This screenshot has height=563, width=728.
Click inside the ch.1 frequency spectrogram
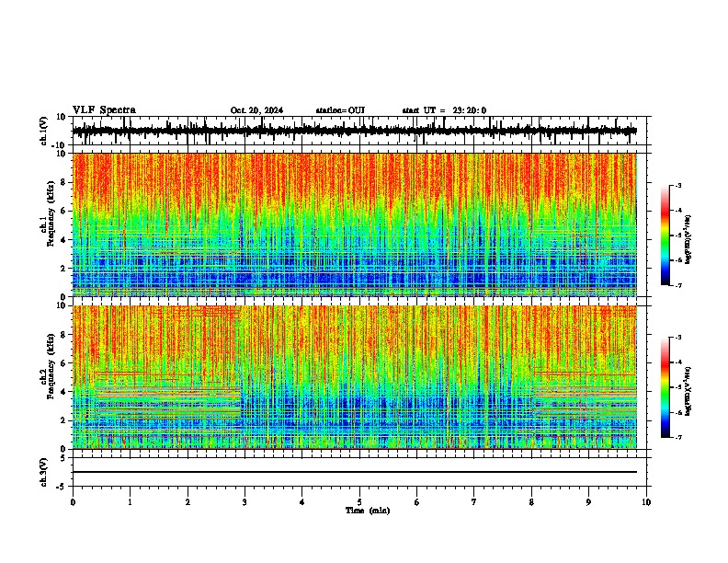pyautogui.click(x=355, y=224)
